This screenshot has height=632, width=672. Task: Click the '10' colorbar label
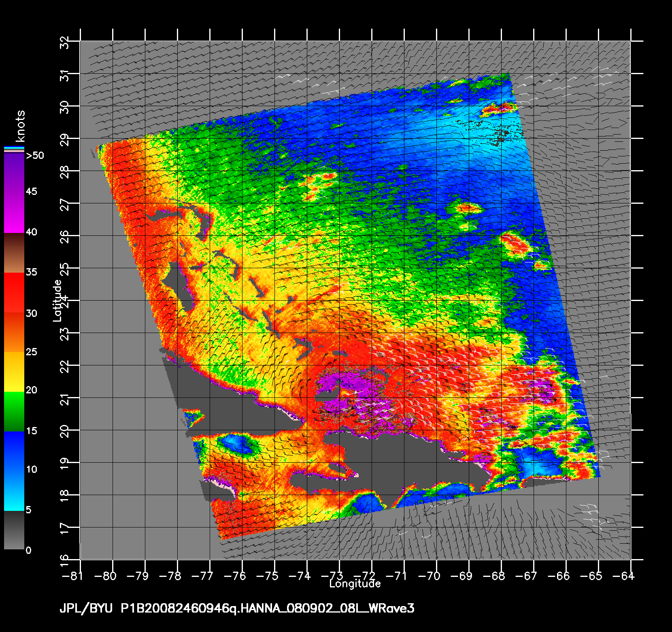pyautogui.click(x=32, y=470)
